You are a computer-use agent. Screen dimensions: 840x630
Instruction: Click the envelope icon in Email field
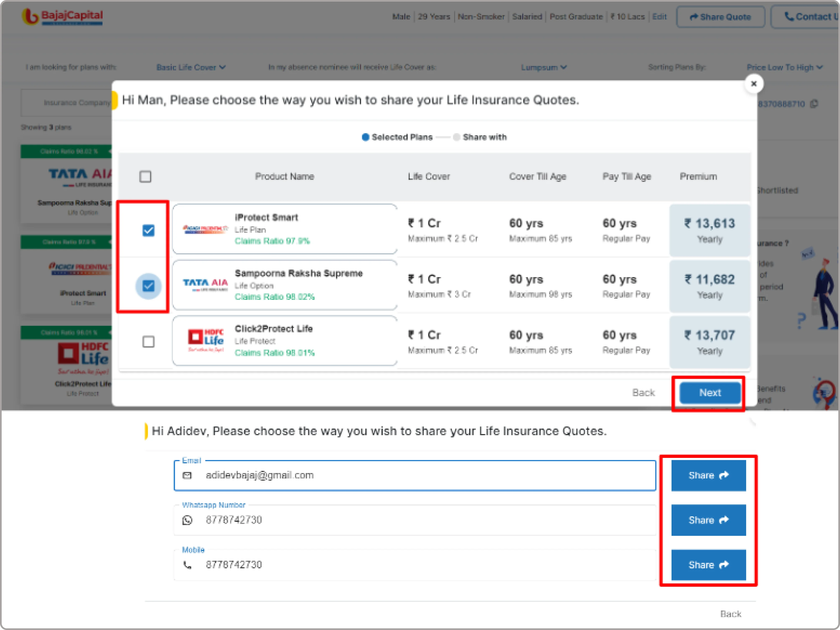(187, 475)
